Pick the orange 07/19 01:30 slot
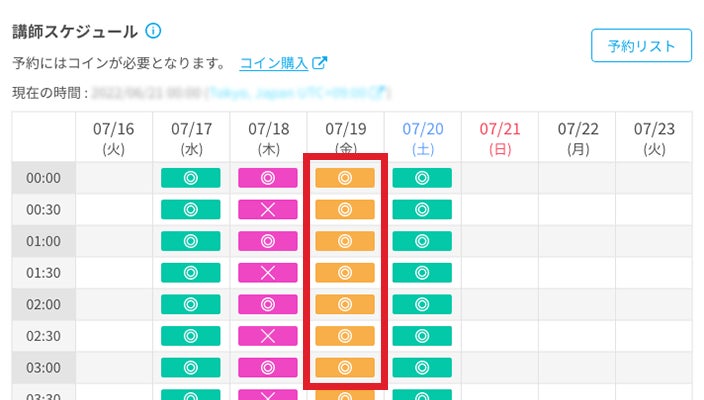The width and height of the screenshot is (704, 400). pos(344,273)
